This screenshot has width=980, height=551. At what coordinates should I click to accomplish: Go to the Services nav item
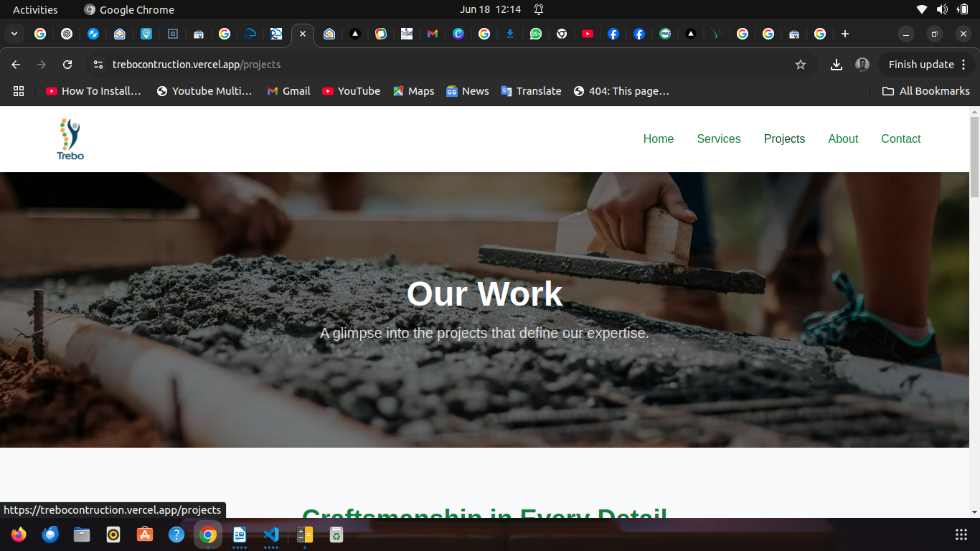tap(718, 139)
